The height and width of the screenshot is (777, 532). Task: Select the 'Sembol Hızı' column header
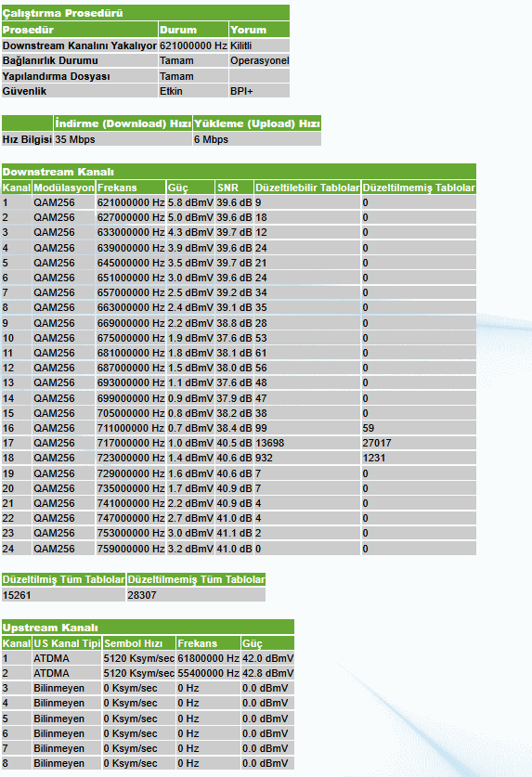point(139,643)
